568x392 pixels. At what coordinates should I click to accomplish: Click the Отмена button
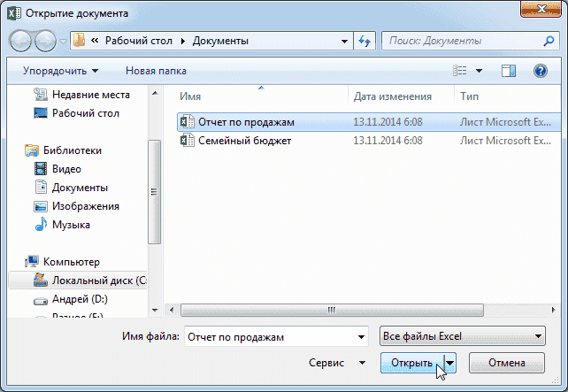(x=506, y=363)
